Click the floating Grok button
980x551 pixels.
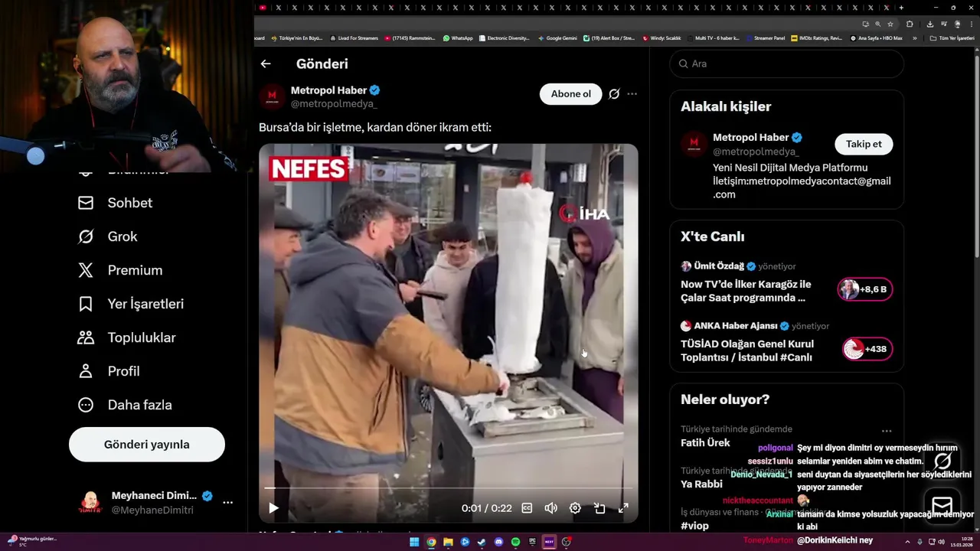(x=942, y=461)
